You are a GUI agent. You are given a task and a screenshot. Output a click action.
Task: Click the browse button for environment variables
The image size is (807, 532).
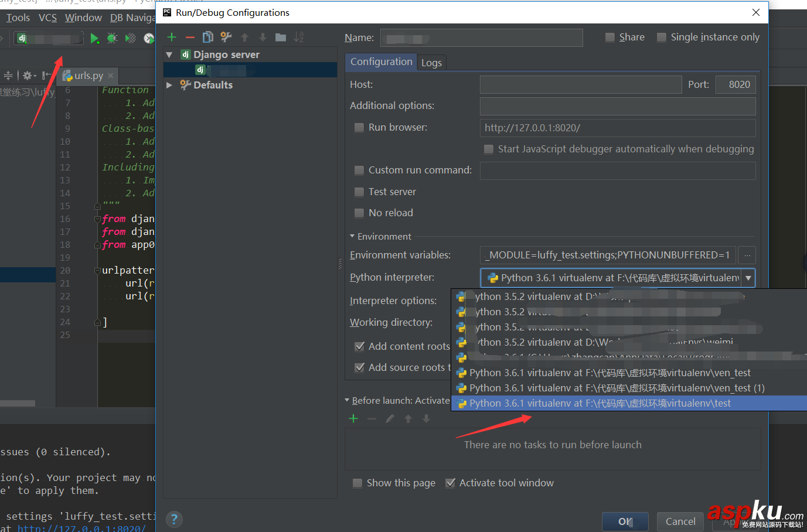(x=747, y=255)
